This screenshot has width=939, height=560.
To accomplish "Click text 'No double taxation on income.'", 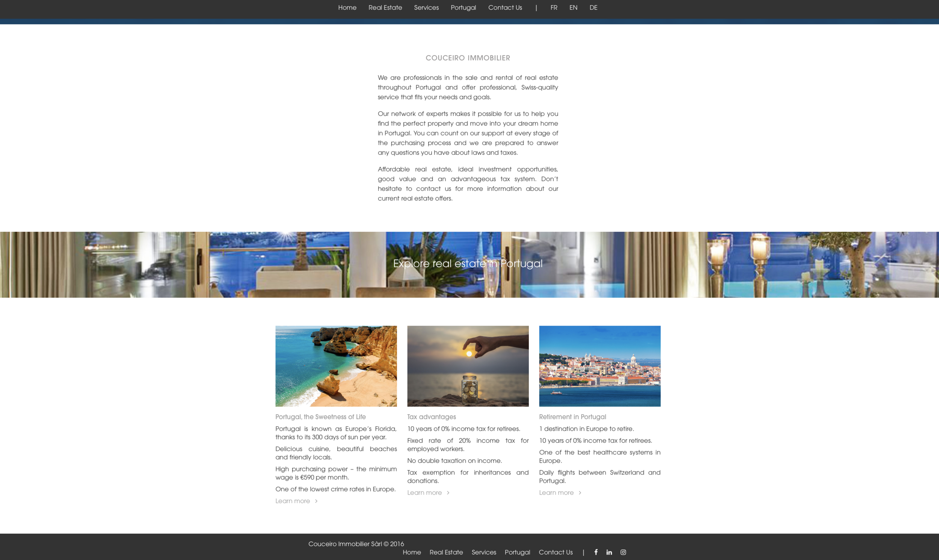I will pyautogui.click(x=454, y=460).
